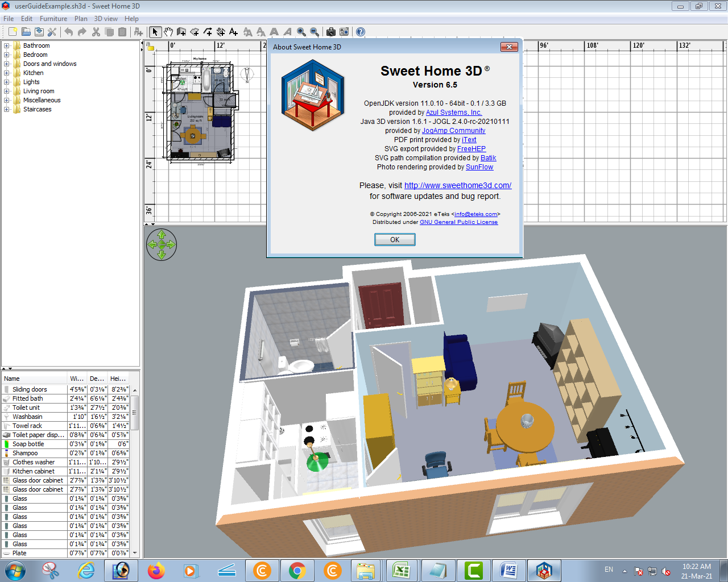The width and height of the screenshot is (728, 582).
Task: Open the GNU General Public License link
Action: pos(458,222)
